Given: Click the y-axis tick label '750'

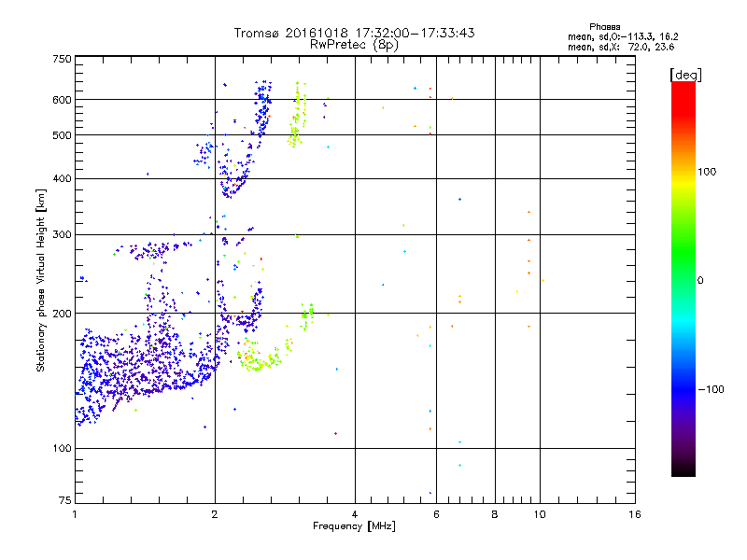Looking at the screenshot, I should coord(62,59).
